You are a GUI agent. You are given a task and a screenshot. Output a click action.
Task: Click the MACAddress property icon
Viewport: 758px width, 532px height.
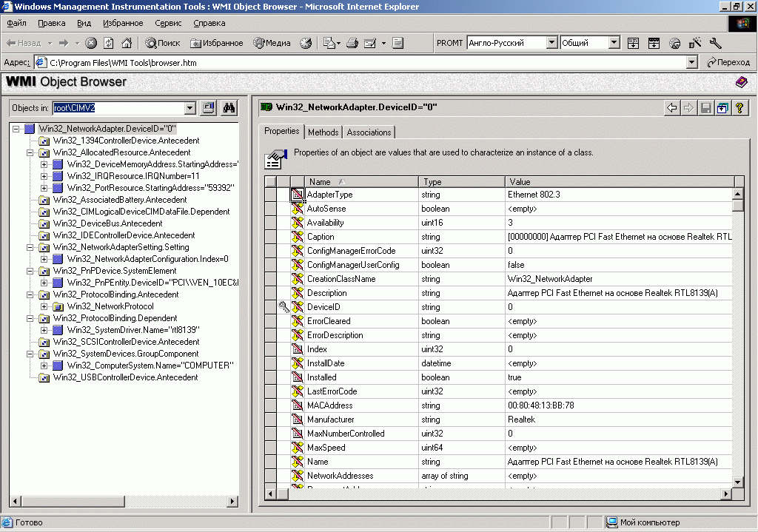(x=298, y=405)
